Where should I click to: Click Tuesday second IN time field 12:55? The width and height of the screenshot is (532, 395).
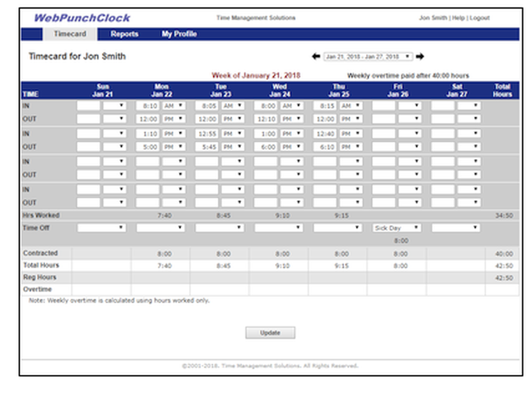pos(206,134)
